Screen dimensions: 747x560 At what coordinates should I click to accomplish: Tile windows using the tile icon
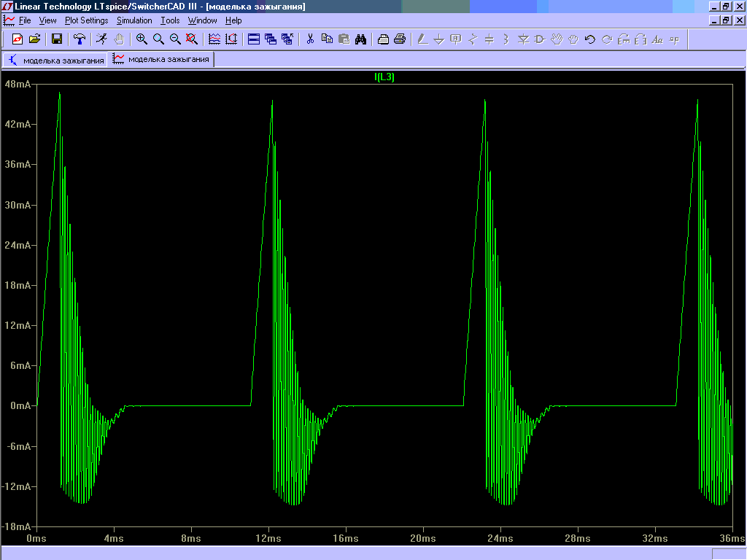[254, 39]
